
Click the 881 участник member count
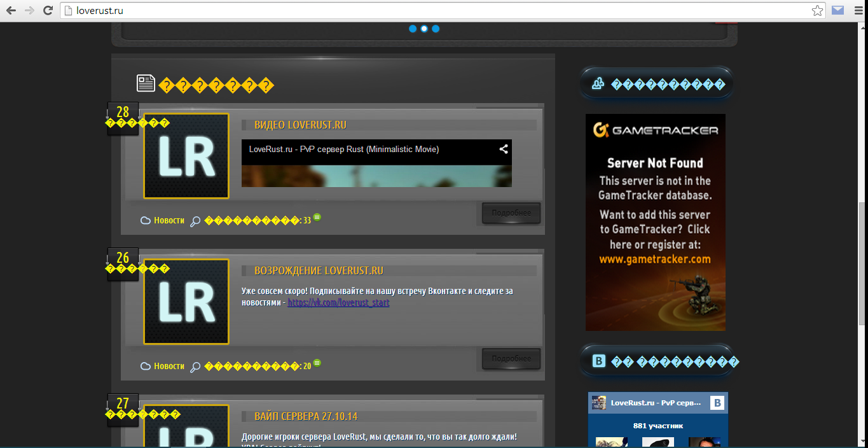pos(658,426)
